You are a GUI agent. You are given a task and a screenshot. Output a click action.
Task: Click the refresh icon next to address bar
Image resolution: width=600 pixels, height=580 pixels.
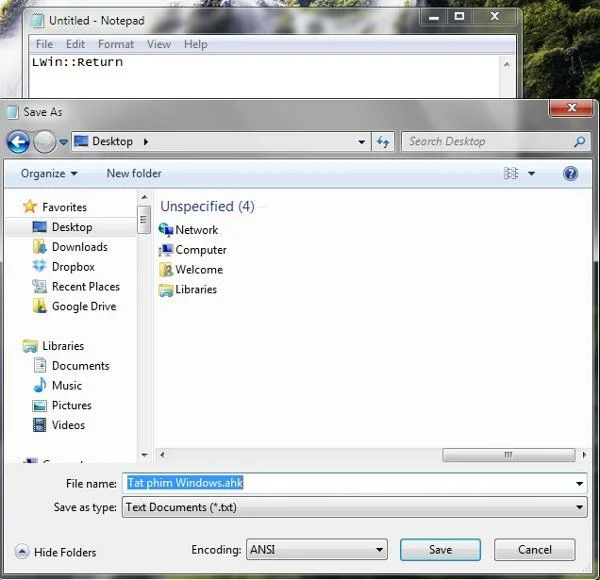pyautogui.click(x=383, y=142)
